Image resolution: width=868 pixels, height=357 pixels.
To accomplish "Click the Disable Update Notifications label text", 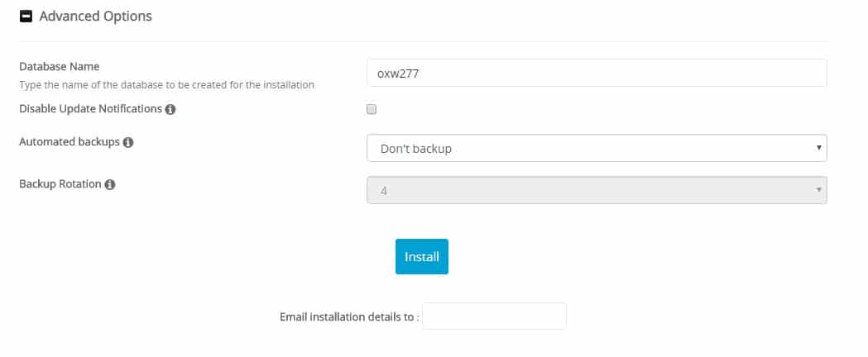I will pyautogui.click(x=91, y=109).
